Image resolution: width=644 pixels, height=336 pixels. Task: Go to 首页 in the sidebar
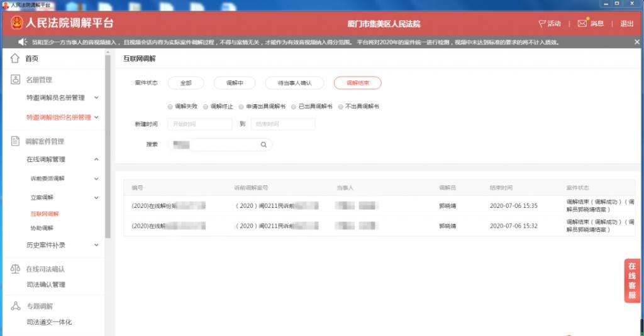pyautogui.click(x=31, y=58)
